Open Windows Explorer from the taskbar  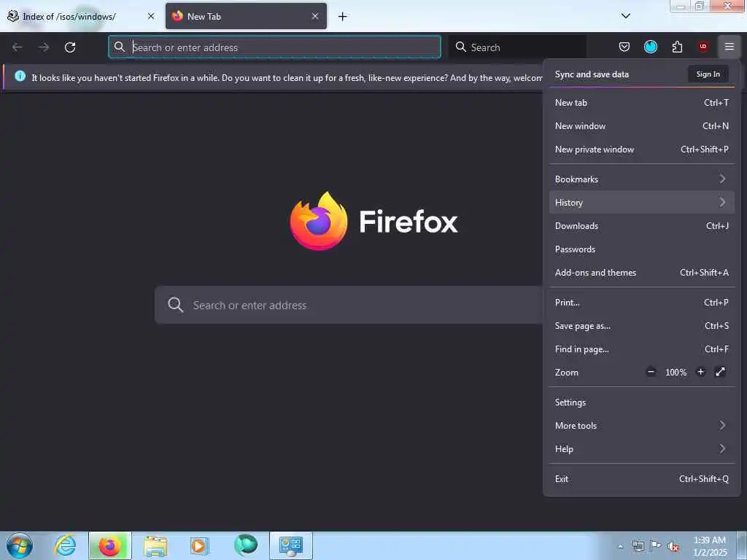pos(155,545)
